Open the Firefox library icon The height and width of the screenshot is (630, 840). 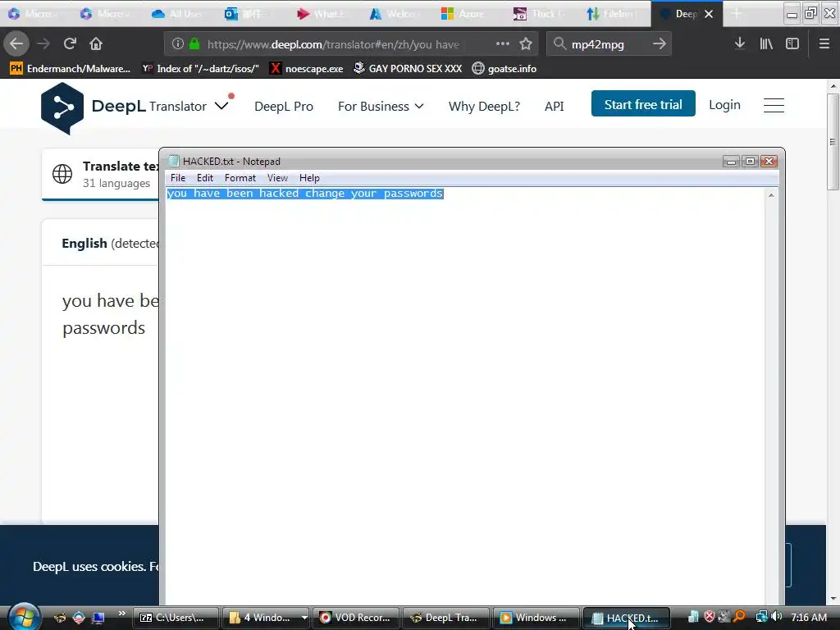[766, 43]
